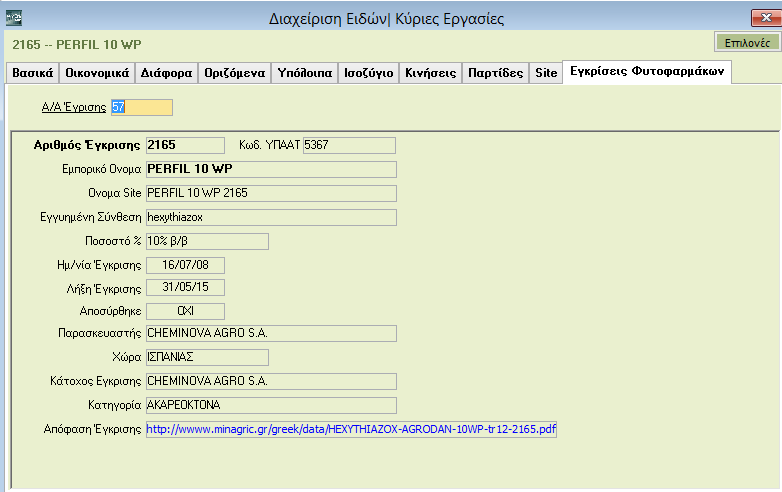The width and height of the screenshot is (782, 492).
Task: Open the Οριζόμενα tab
Action: pos(234,73)
